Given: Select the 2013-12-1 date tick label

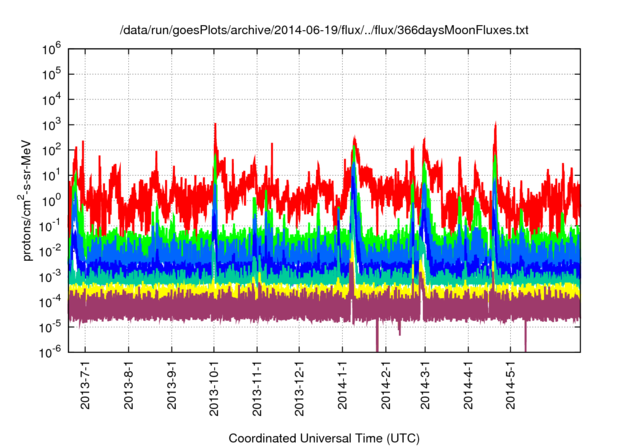Looking at the screenshot, I should tap(299, 388).
